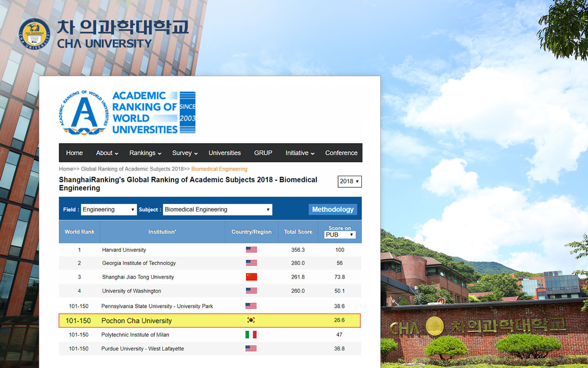The height and width of the screenshot is (368, 588).
Task: Click Pennsylvania State University - University Park
Action: tap(157, 306)
